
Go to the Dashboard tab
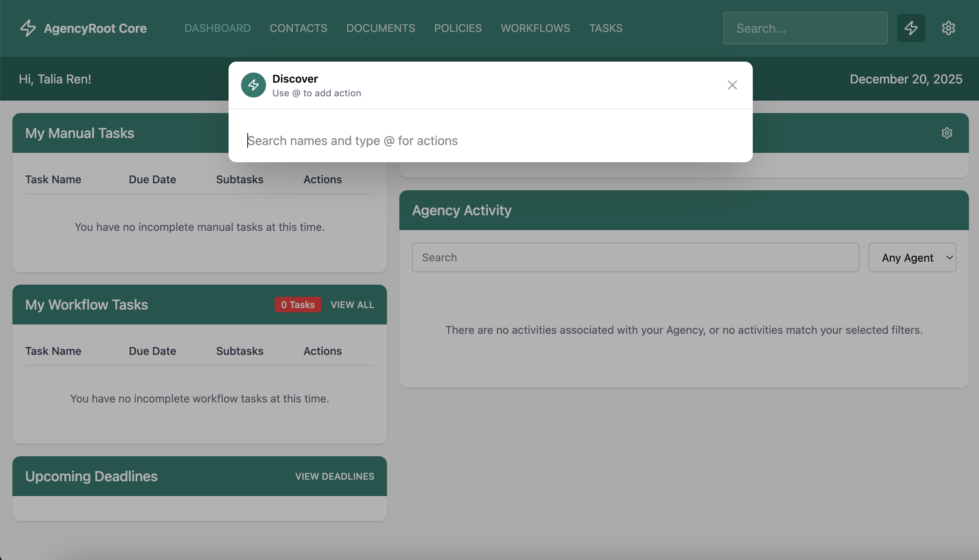click(217, 28)
